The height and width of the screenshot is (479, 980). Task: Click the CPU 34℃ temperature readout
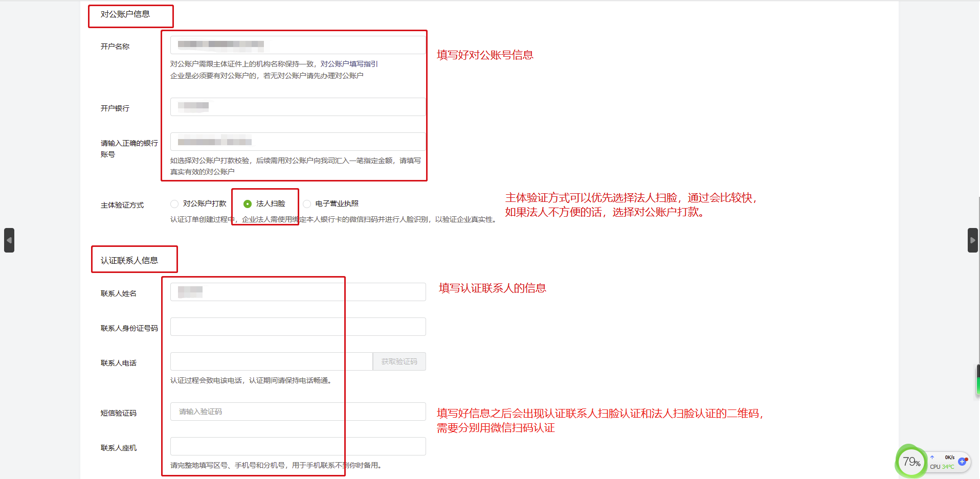point(942,467)
